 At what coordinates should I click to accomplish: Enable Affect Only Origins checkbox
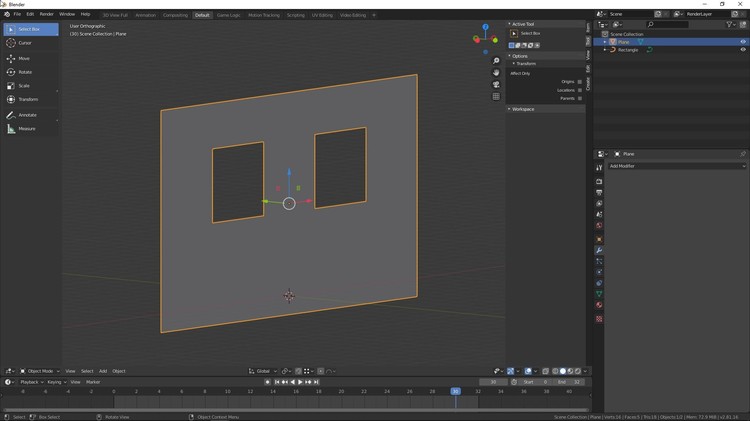[x=580, y=82]
